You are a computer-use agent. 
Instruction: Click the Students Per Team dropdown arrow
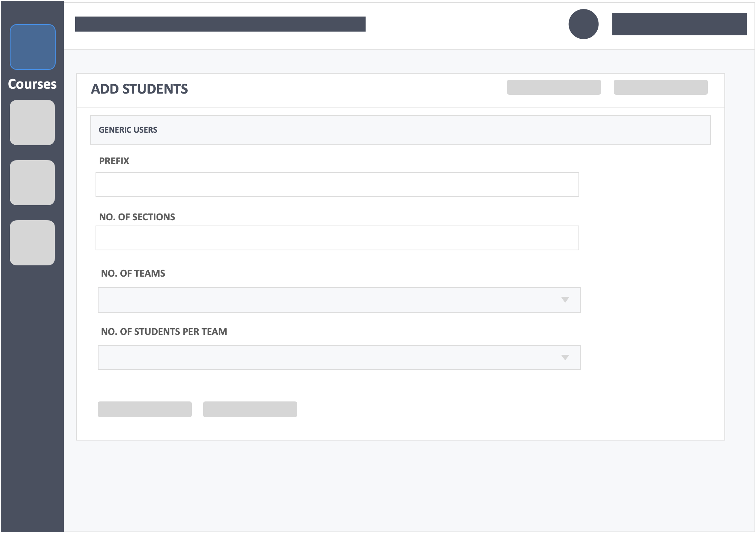pos(565,357)
